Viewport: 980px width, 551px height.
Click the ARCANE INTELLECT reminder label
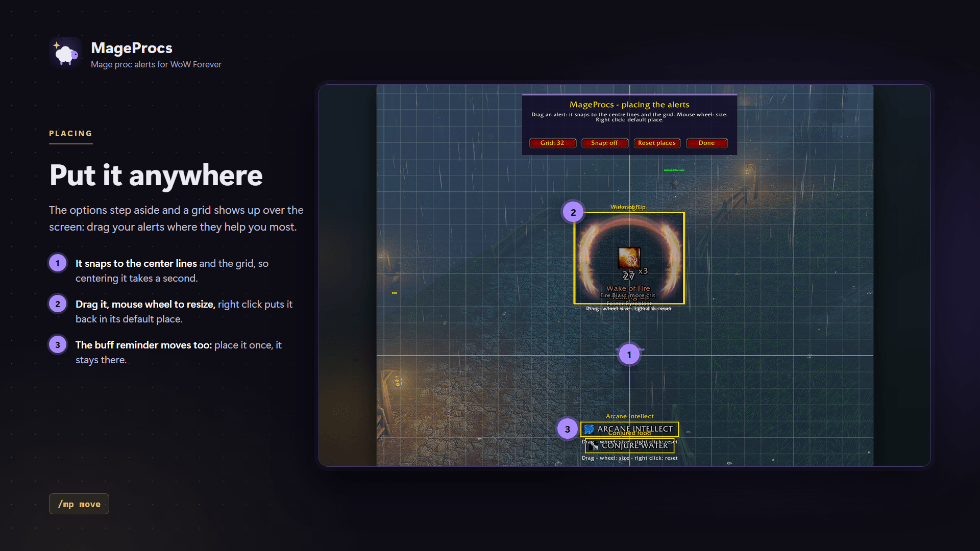[635, 429]
